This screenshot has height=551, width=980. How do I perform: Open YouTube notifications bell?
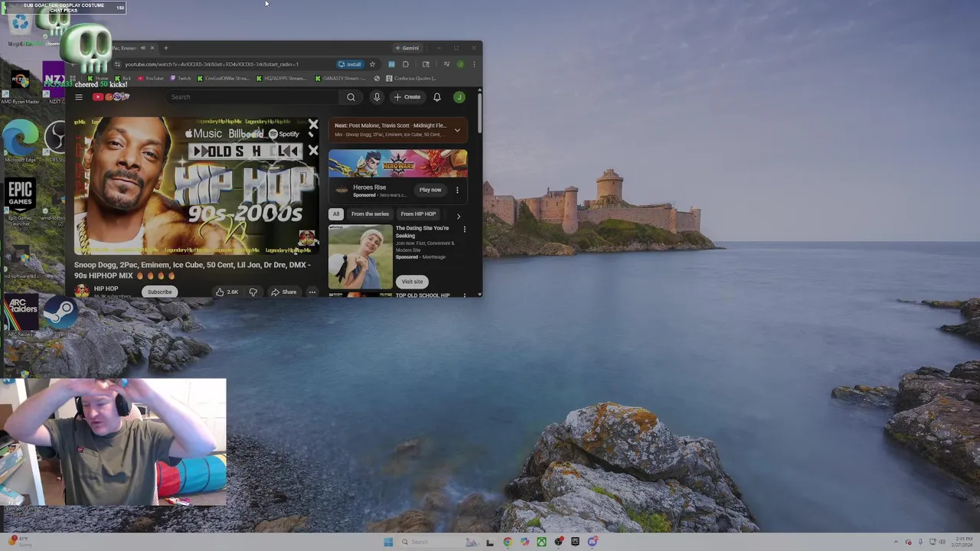tap(437, 97)
